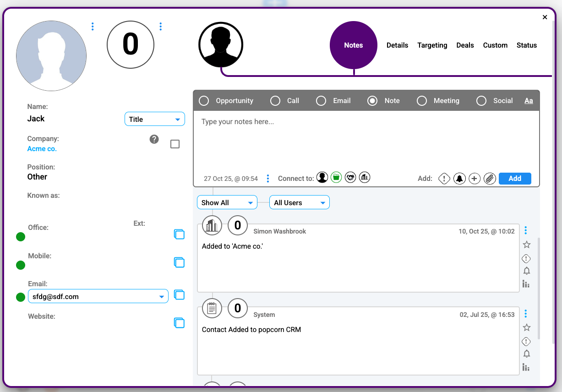Viewport: 562px width, 392px height.
Task: Click the company help question mark icon
Action: 154,139
